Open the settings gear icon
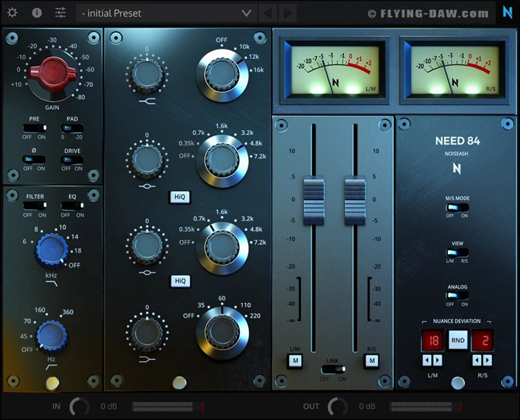Image resolution: width=520 pixels, height=420 pixels. 12,13
